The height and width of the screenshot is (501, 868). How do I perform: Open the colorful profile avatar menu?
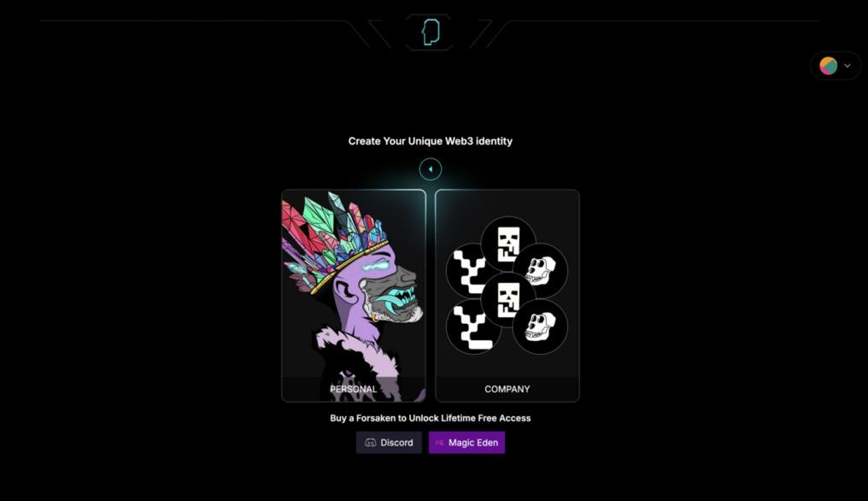[828, 66]
